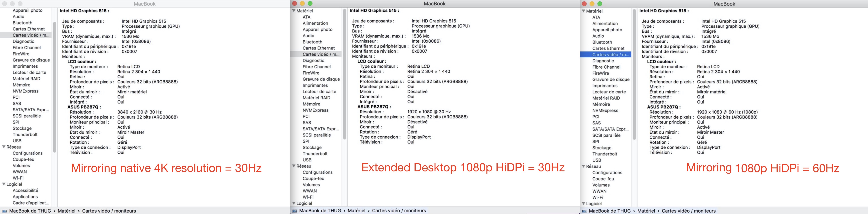
Task: Click Matériel in the left window path bar
Action: 66,211
